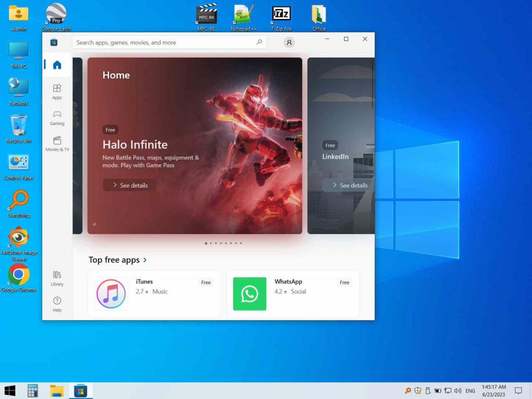Expand the Top free apps list

(x=145, y=260)
